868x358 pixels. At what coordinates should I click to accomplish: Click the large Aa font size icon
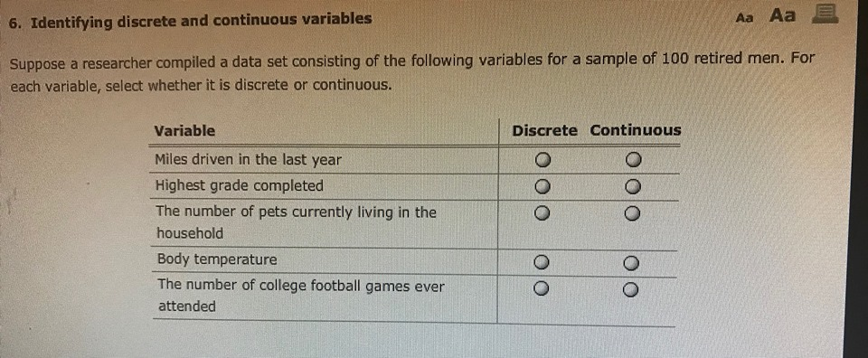tap(782, 15)
